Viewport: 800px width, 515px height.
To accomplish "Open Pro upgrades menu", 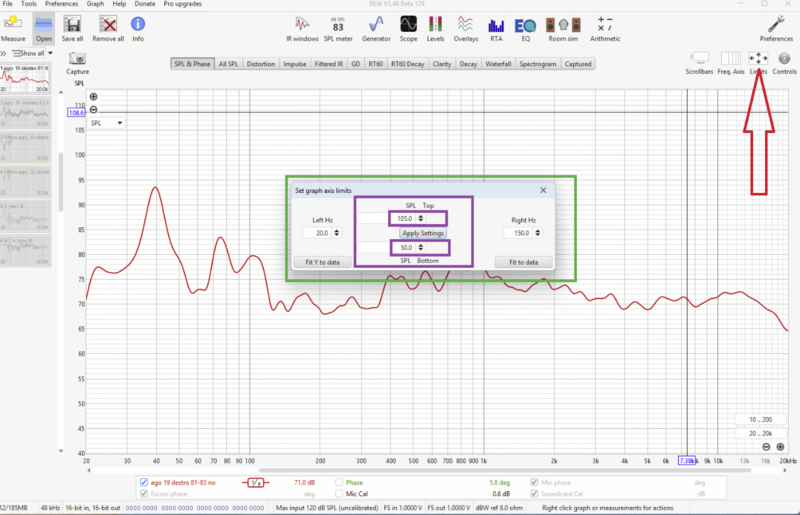I will click(182, 4).
